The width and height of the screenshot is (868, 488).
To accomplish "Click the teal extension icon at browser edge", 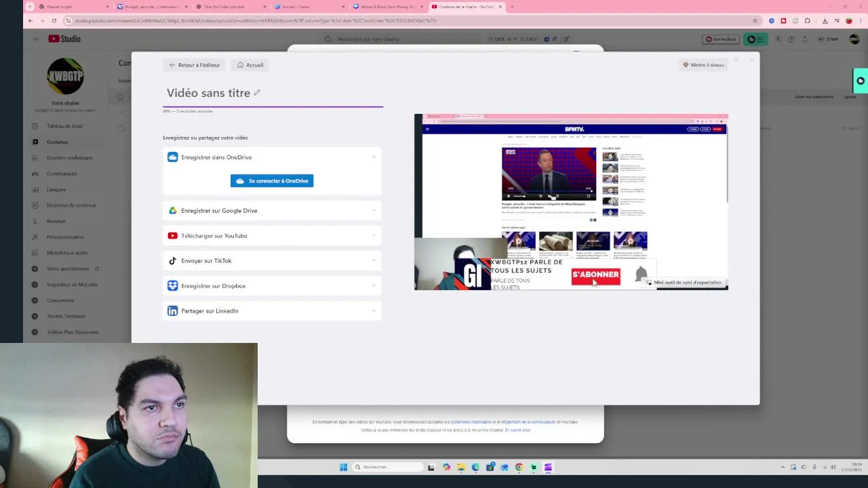I will pos(861,81).
